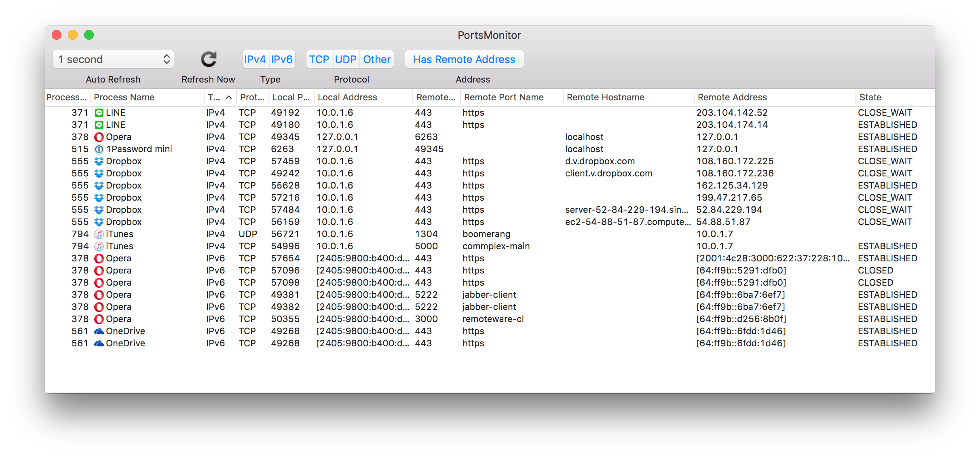Click iTunes icon in row with port 54996
Image resolution: width=980 pixels, height=458 pixels.
click(99, 246)
